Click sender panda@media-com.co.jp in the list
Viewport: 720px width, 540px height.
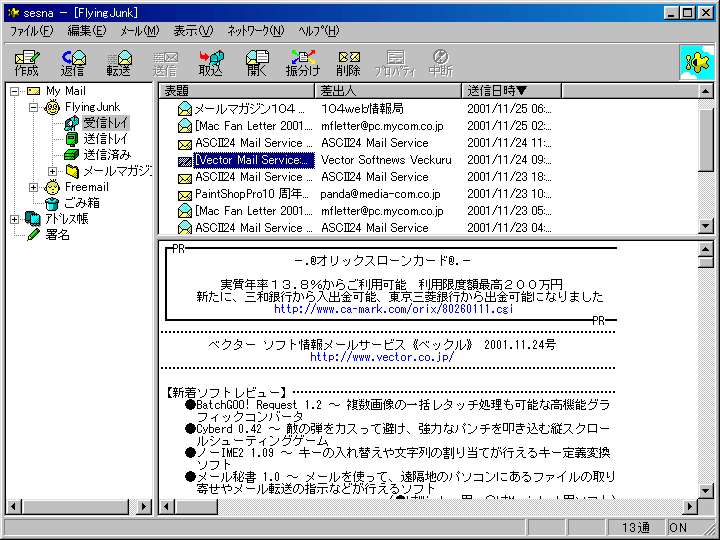pyautogui.click(x=380, y=194)
